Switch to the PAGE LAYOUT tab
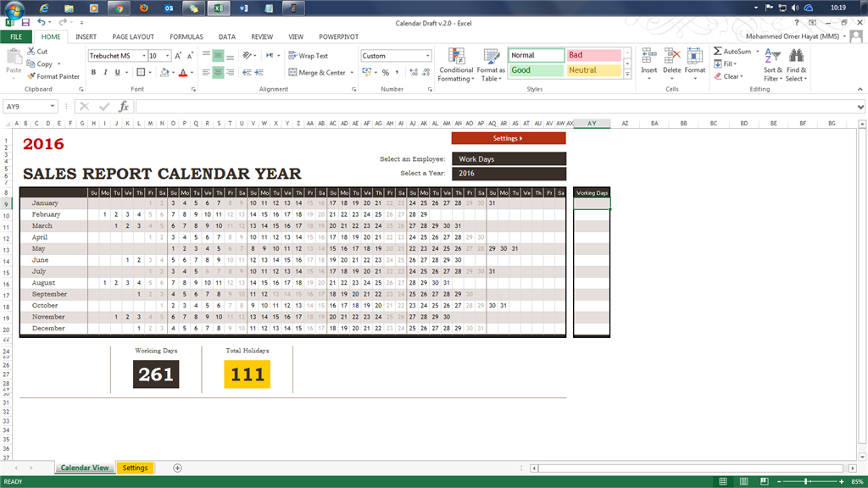The width and height of the screenshot is (868, 488). 133,36
